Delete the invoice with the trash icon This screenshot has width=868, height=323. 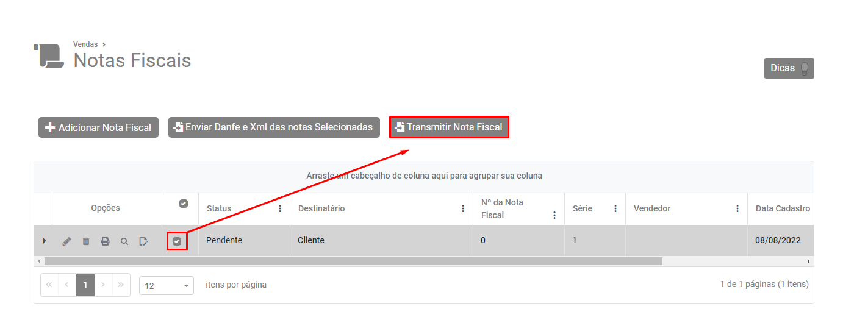click(86, 241)
